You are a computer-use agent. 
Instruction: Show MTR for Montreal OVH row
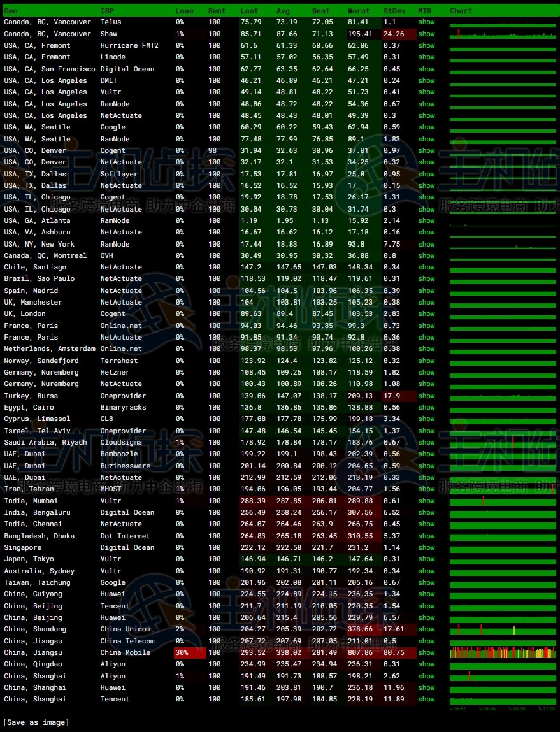point(426,255)
